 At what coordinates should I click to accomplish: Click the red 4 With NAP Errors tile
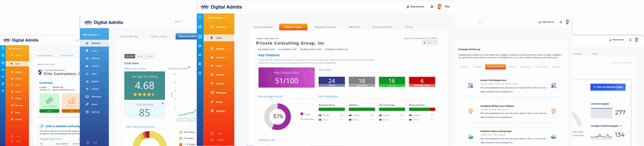[422, 82]
